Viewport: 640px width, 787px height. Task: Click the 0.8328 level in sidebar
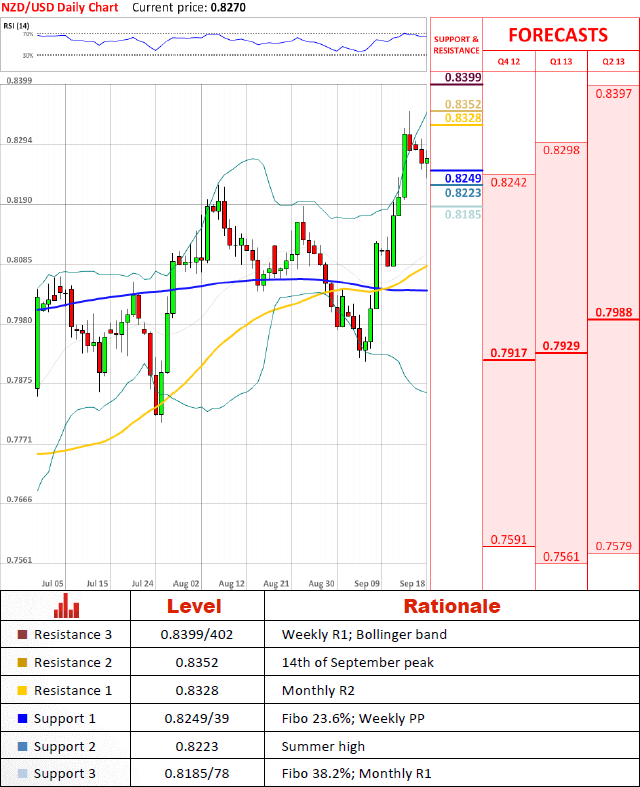click(463, 118)
